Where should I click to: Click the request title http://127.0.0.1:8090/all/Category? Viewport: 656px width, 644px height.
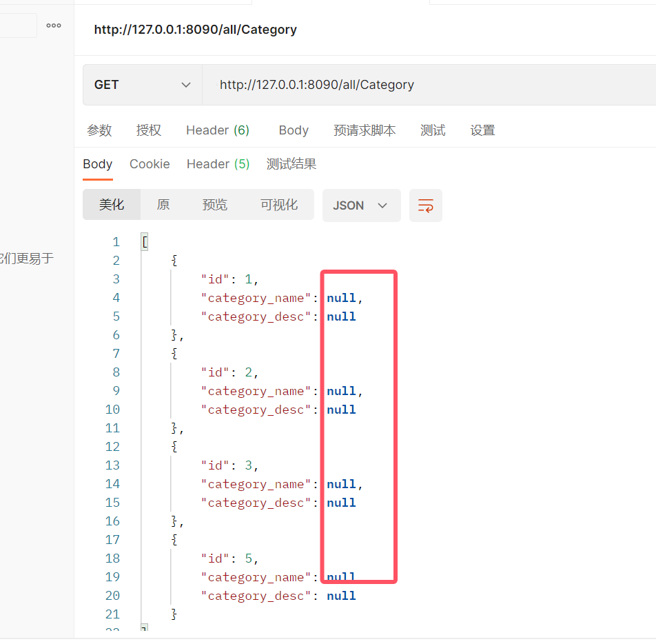[196, 30]
